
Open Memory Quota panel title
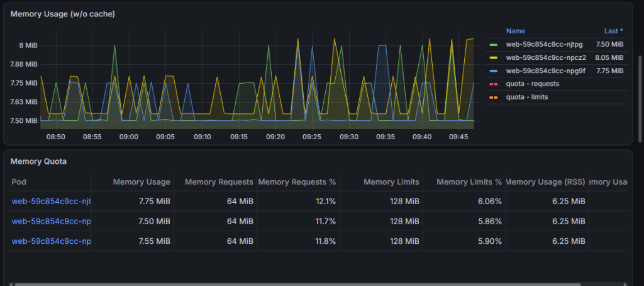[x=38, y=161]
